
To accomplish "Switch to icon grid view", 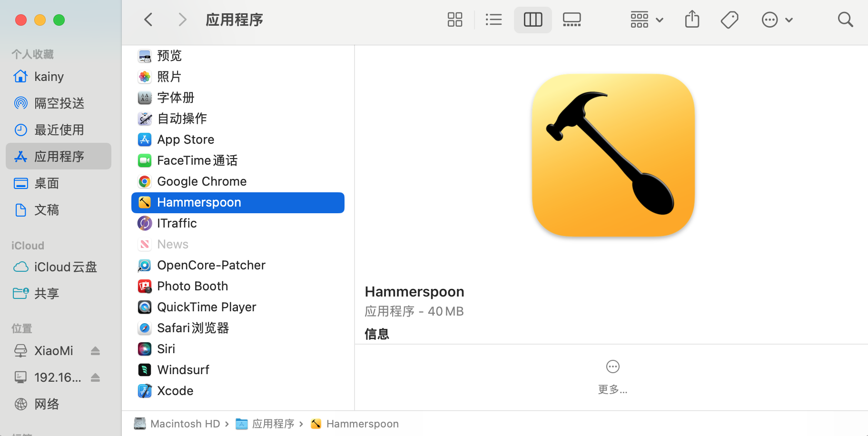I will (x=454, y=20).
